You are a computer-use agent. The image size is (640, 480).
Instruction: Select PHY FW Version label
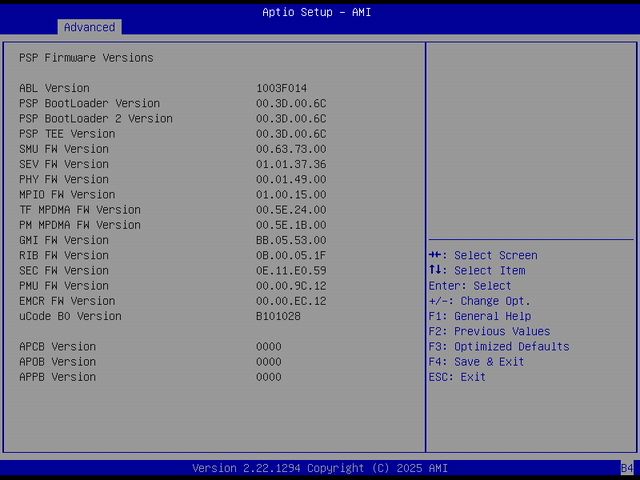[64, 179]
